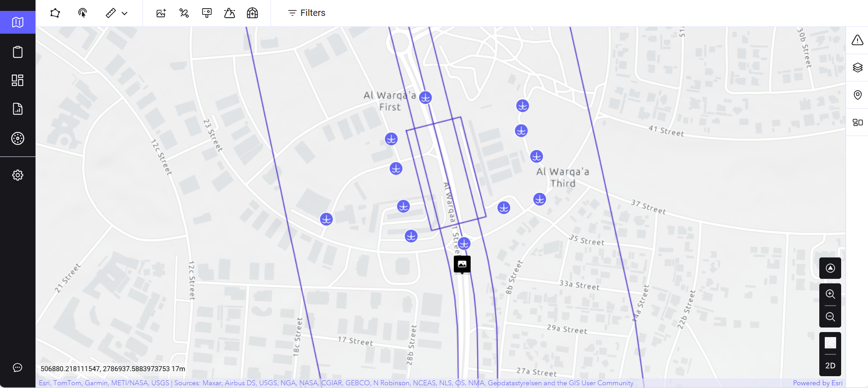868x388 pixels.
Task: Switch to the map view in sidebar
Action: click(x=18, y=22)
